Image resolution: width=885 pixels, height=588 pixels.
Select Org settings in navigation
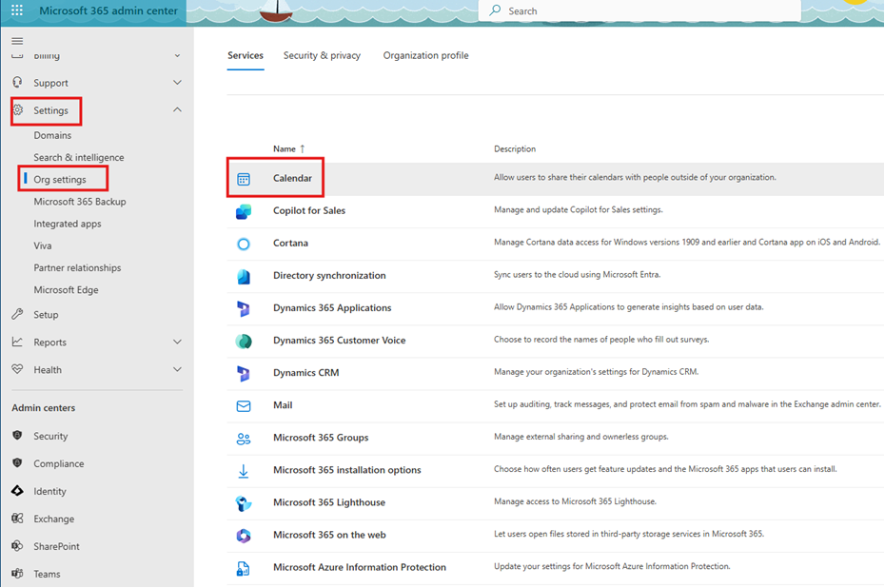pos(60,180)
